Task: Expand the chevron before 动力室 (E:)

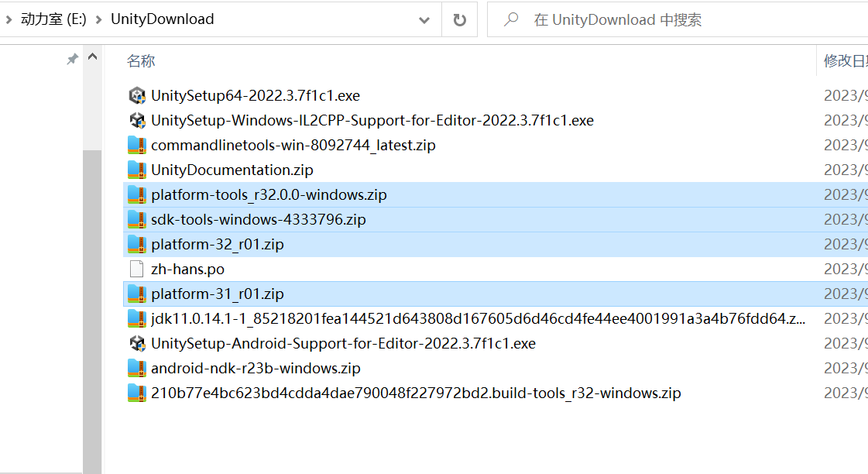Action: 9,20
